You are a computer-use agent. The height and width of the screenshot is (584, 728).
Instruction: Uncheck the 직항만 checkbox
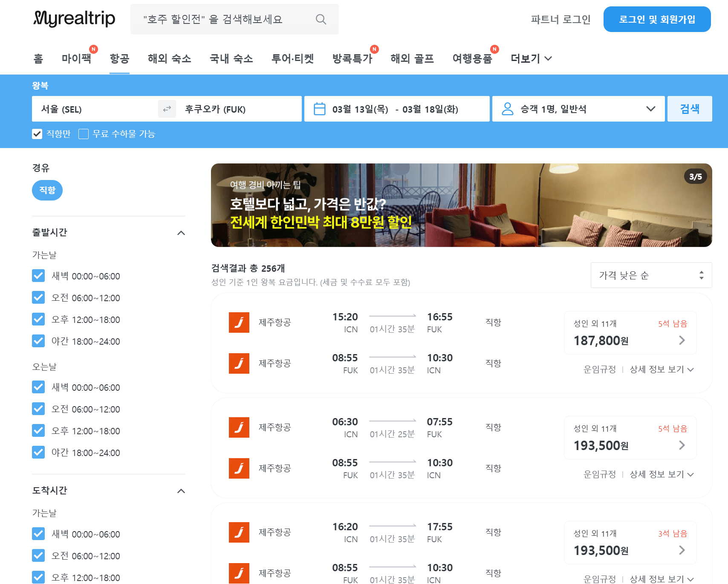[37, 134]
